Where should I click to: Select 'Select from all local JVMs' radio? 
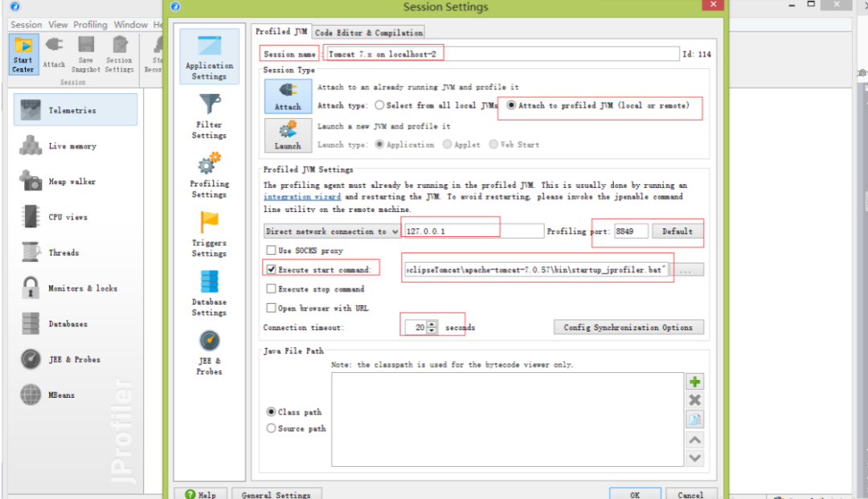[379, 105]
